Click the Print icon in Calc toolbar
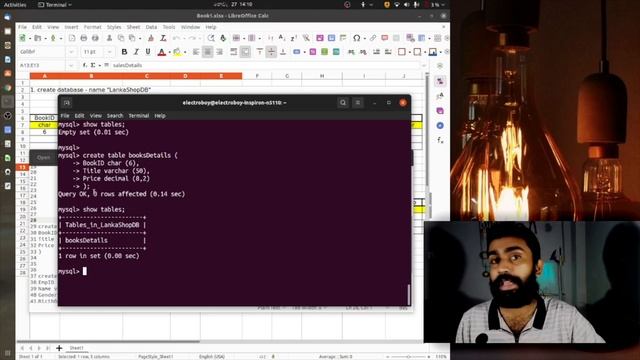Image resolution: width=640 pixels, height=360 pixels. 84,38
